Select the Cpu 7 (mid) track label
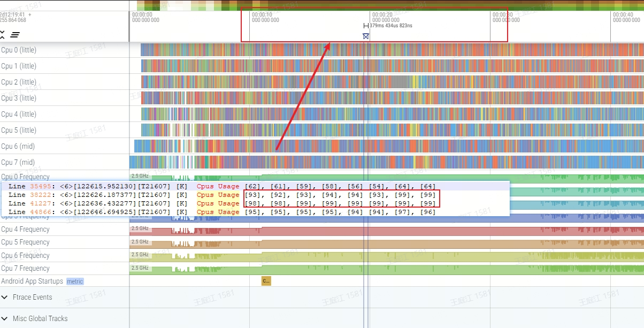This screenshot has width=644, height=328. click(x=18, y=162)
